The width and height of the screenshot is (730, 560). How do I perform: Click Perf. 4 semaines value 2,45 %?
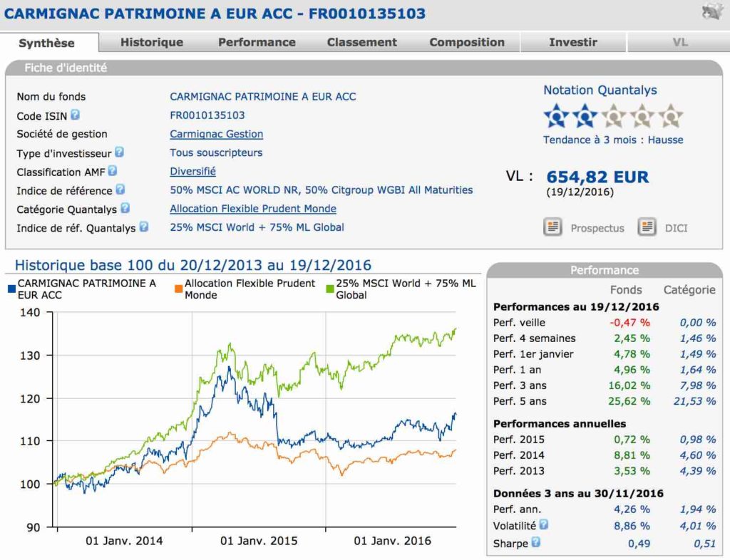[x=632, y=338]
